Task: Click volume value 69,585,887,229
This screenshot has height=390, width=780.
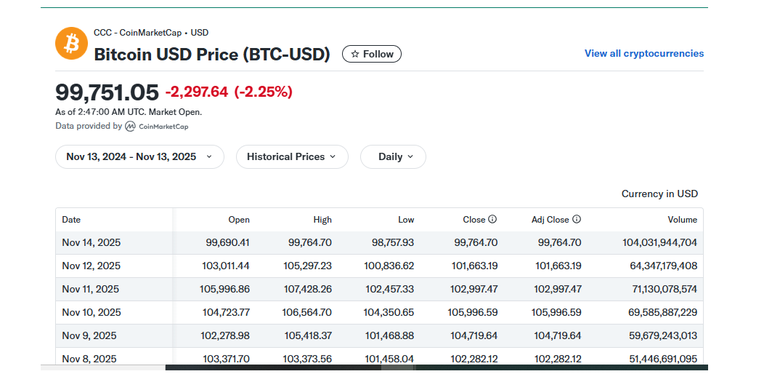Action: (664, 312)
